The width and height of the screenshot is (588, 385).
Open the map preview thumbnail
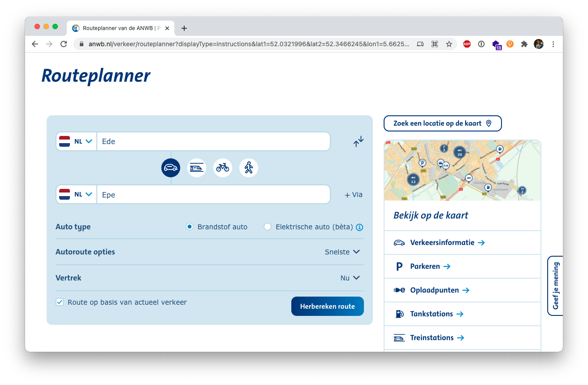(x=463, y=170)
